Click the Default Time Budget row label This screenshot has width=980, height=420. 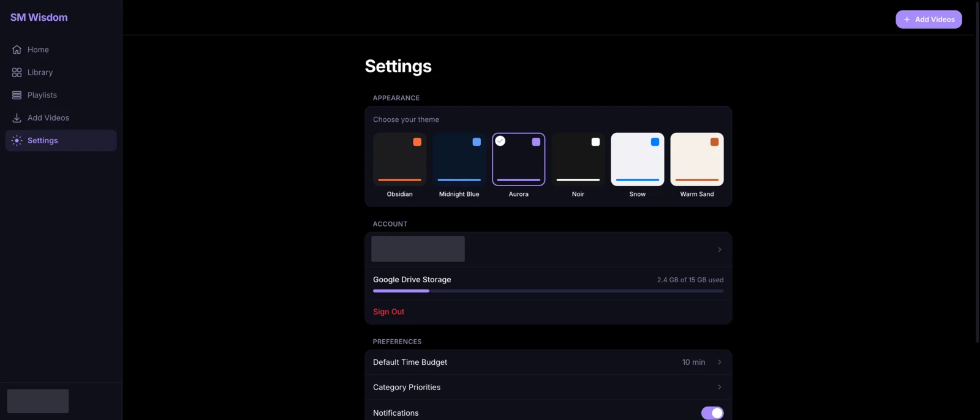tap(410, 362)
